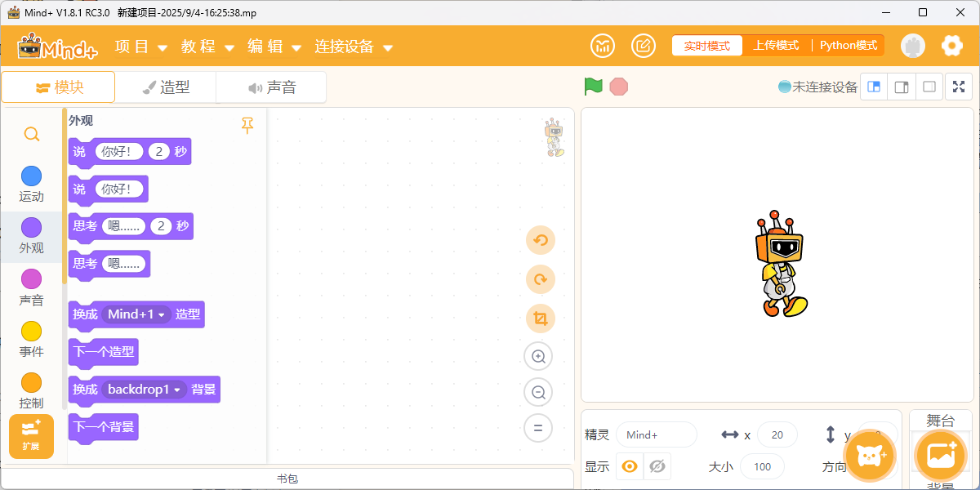Open the 书包 backpack bar
This screenshot has width=980, height=490.
point(287,479)
